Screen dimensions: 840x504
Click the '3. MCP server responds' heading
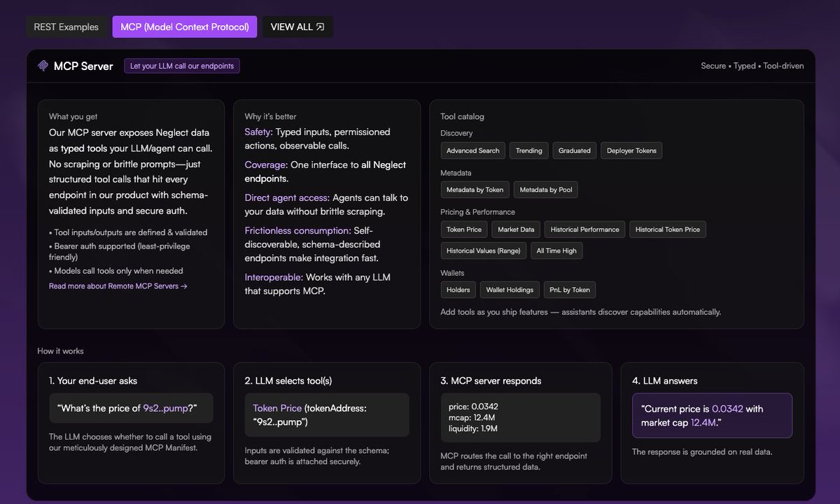pyautogui.click(x=491, y=381)
